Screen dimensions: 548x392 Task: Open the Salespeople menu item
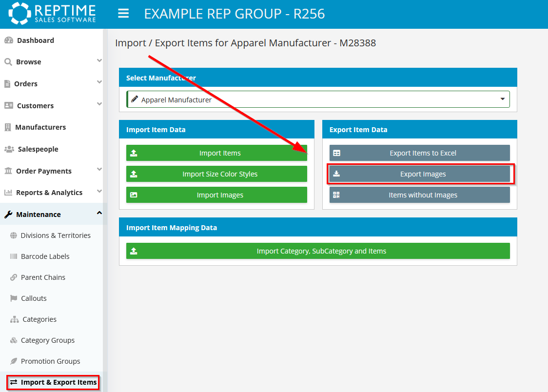tap(52, 149)
